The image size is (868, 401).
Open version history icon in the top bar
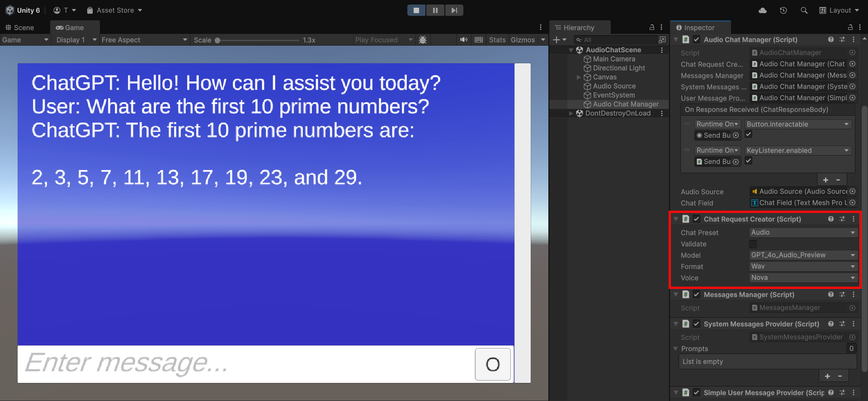coord(783,10)
